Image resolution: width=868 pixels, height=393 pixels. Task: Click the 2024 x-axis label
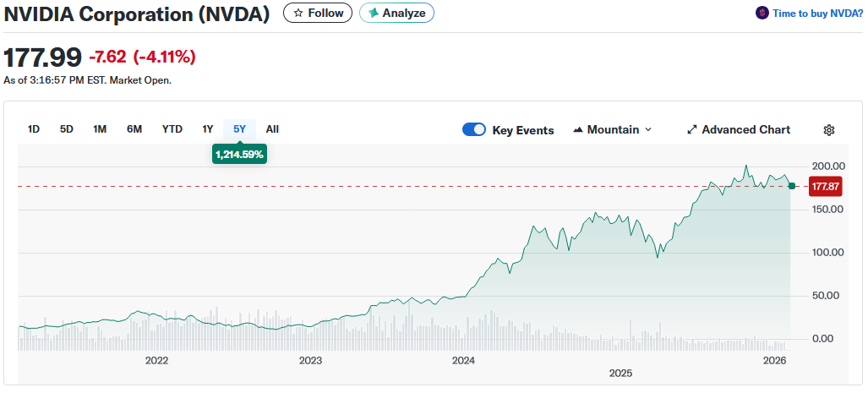point(463,361)
